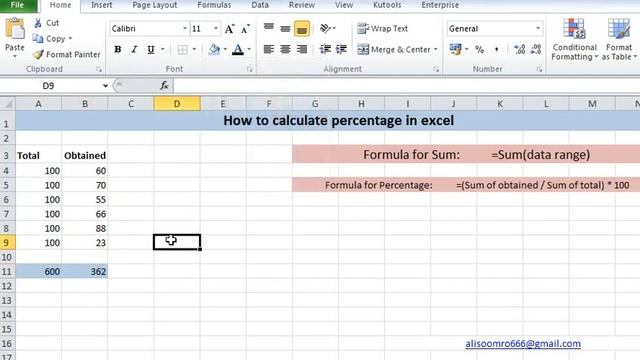Switch to the Data tab
Image resolution: width=640 pixels, height=360 pixels.
[260, 5]
